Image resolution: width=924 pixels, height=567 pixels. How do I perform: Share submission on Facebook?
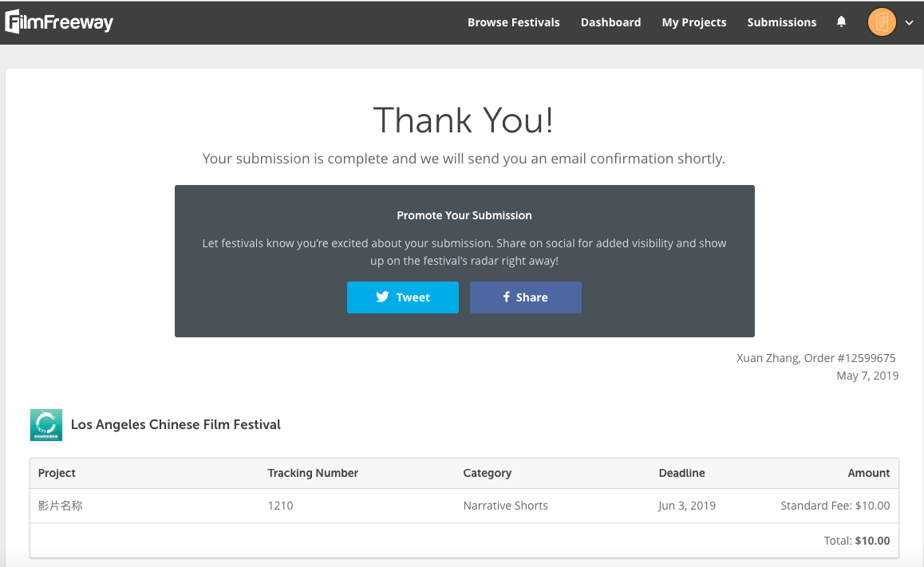point(526,297)
